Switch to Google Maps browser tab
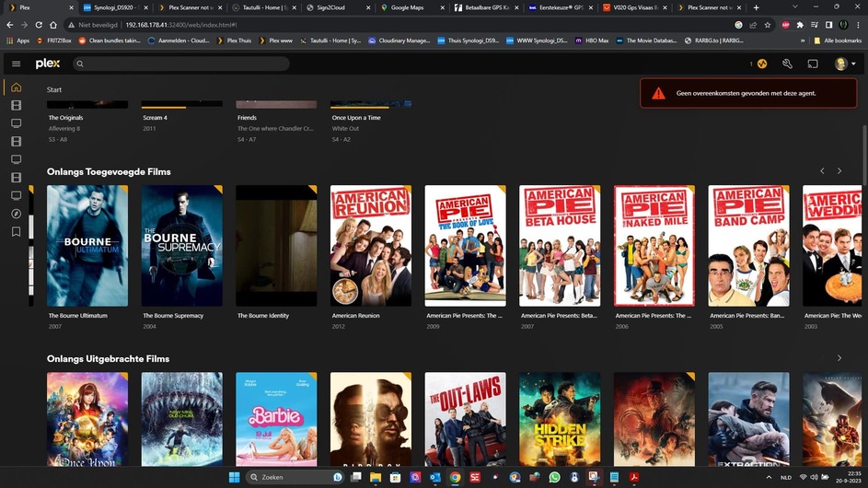Image resolution: width=868 pixels, height=488 pixels. (411, 7)
